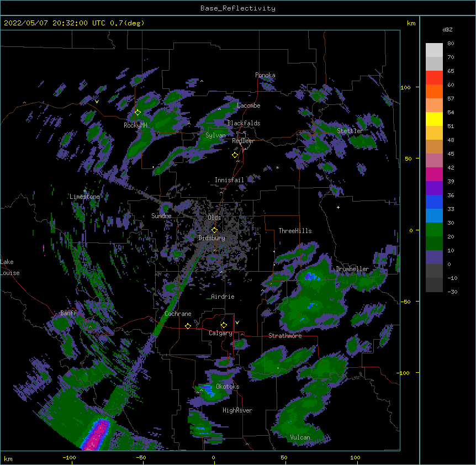Click the Okotoks town label

228,387
